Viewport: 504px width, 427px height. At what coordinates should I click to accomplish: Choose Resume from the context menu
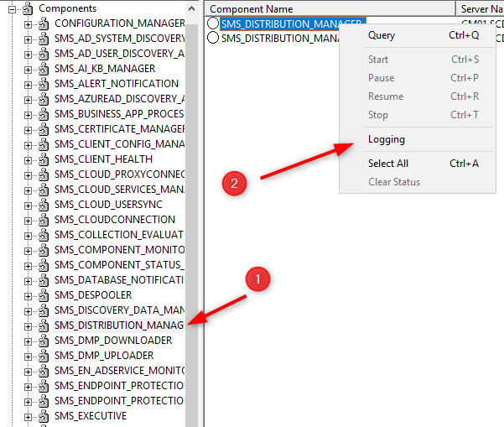click(x=418, y=96)
